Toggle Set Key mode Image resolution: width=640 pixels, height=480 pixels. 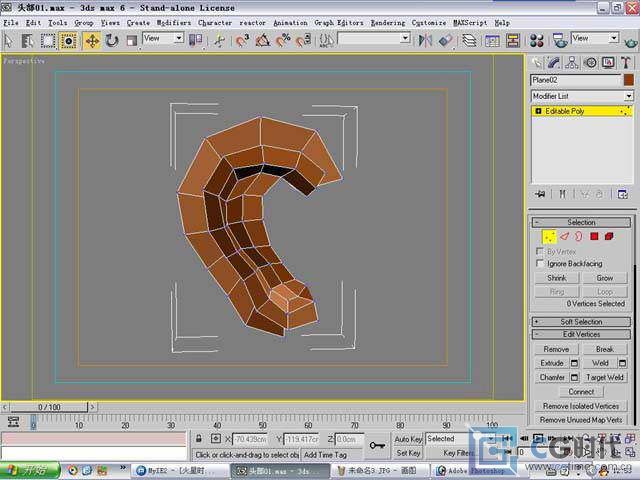[x=408, y=453]
